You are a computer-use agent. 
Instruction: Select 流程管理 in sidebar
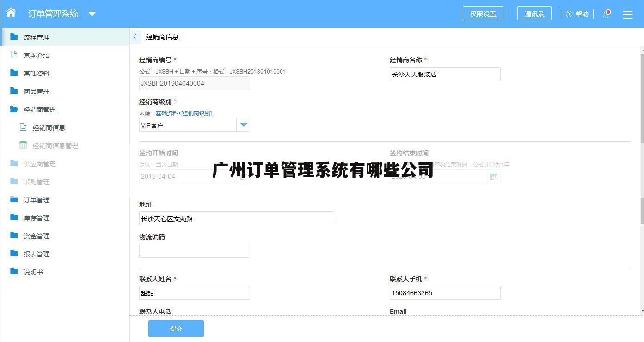[65, 37]
